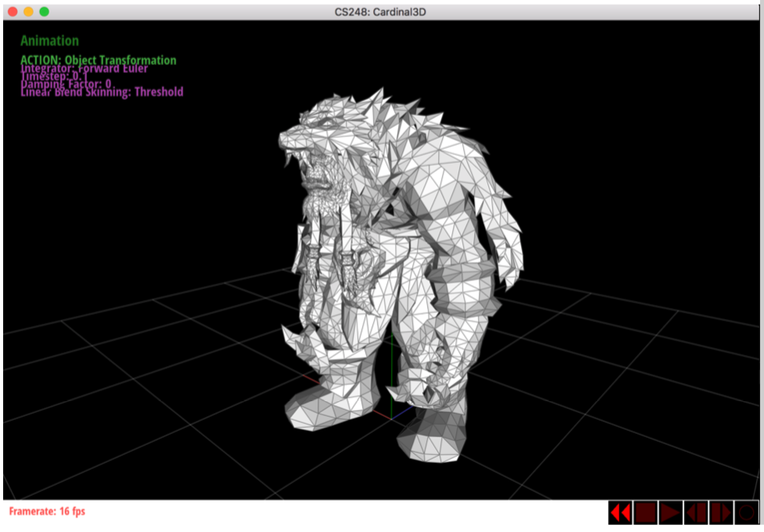The width and height of the screenshot is (764, 532).
Task: Click the rewind to start button
Action: point(620,513)
